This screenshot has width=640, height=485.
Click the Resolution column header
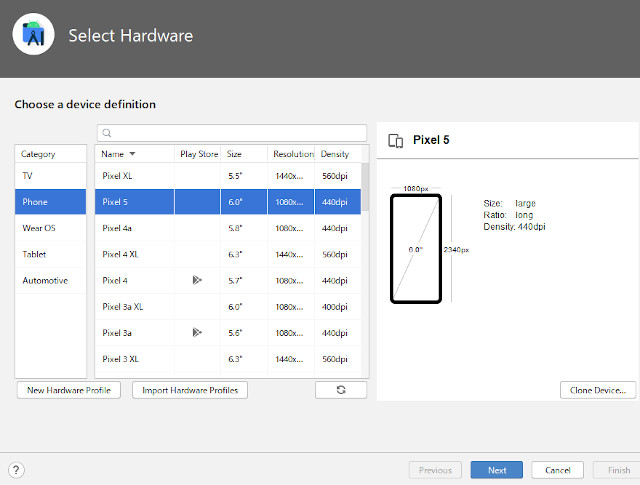point(291,154)
